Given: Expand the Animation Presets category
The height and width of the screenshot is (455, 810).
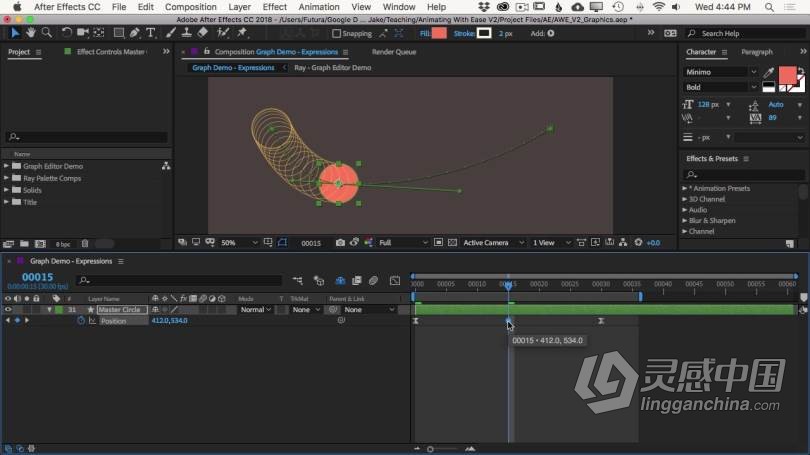Looking at the screenshot, I should [x=686, y=188].
